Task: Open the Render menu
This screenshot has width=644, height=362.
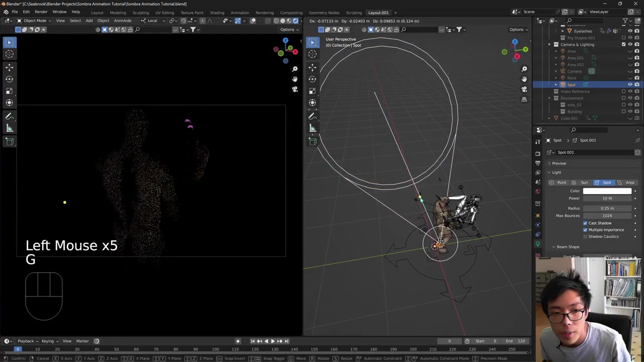Action: [41, 12]
